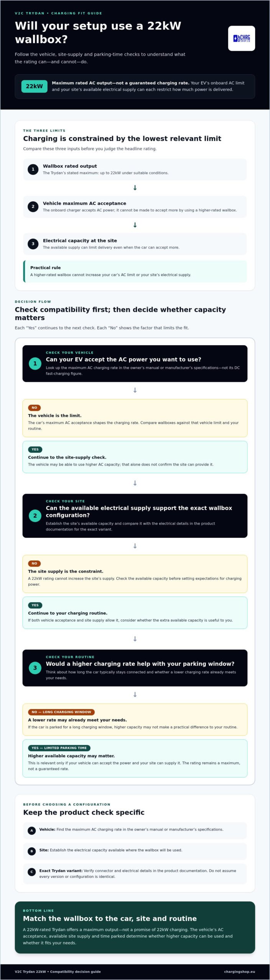Open the chargingshop.eu link in footer
This screenshot has height=980, width=270.
tap(239, 972)
